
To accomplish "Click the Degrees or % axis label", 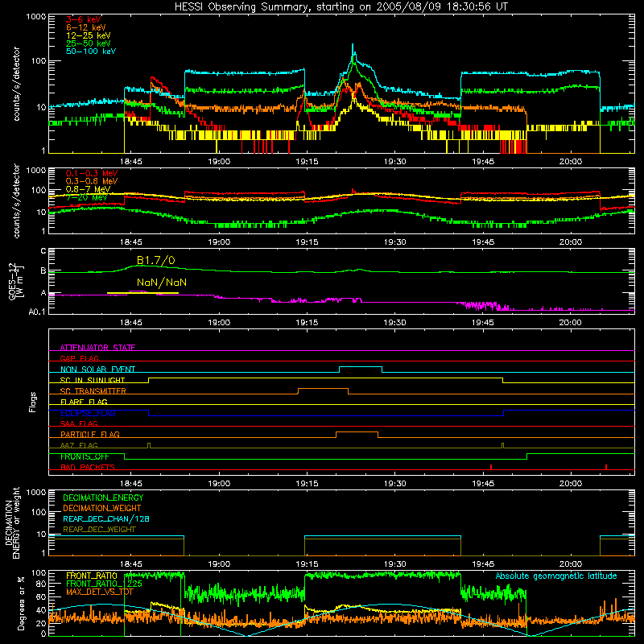I will pos(21,604).
